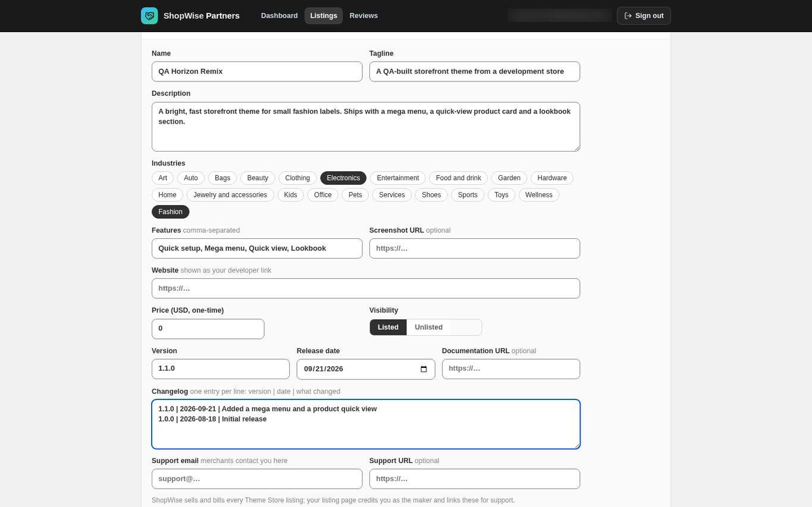
Task: Click the Screenshot URL field
Action: tap(475, 248)
